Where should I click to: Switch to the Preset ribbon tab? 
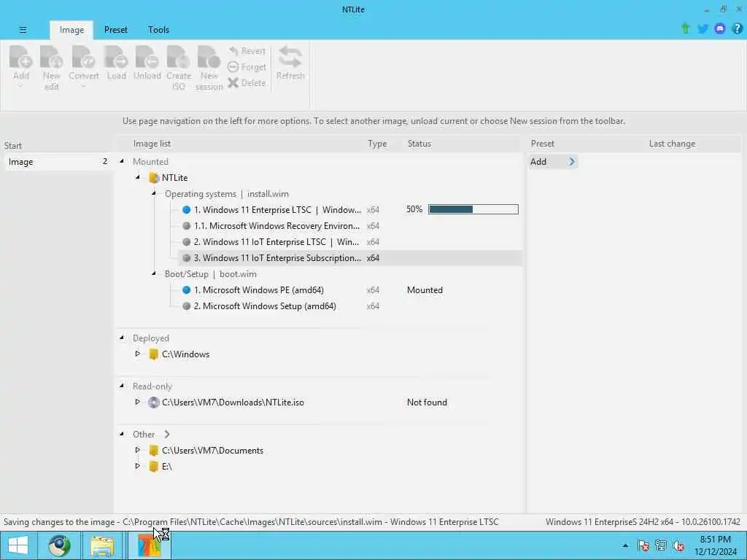(x=116, y=29)
